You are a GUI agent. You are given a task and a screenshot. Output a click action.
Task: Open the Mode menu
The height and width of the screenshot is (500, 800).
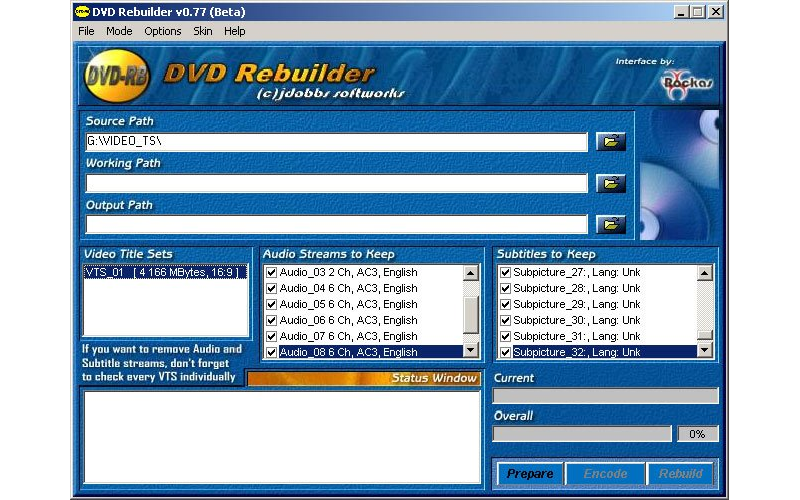coord(119,31)
